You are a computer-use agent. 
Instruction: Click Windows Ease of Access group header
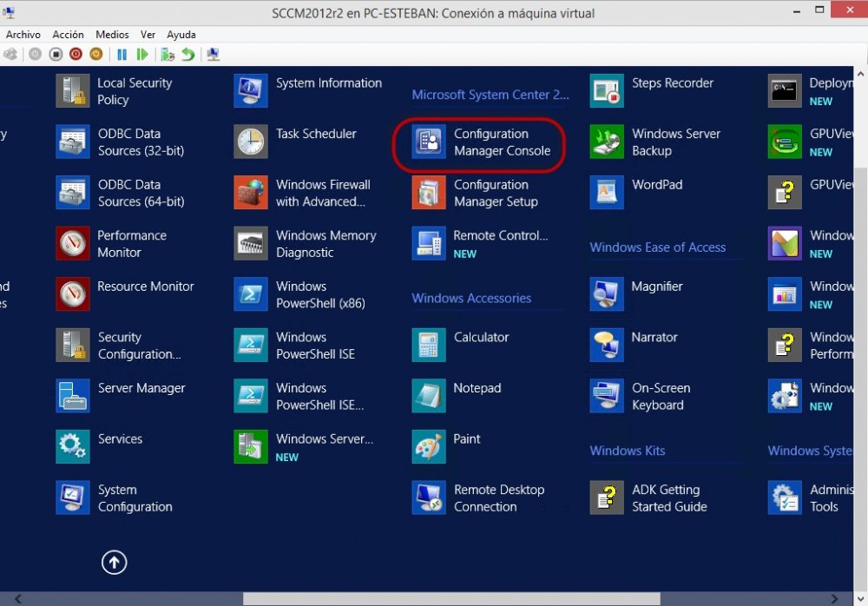click(x=658, y=247)
